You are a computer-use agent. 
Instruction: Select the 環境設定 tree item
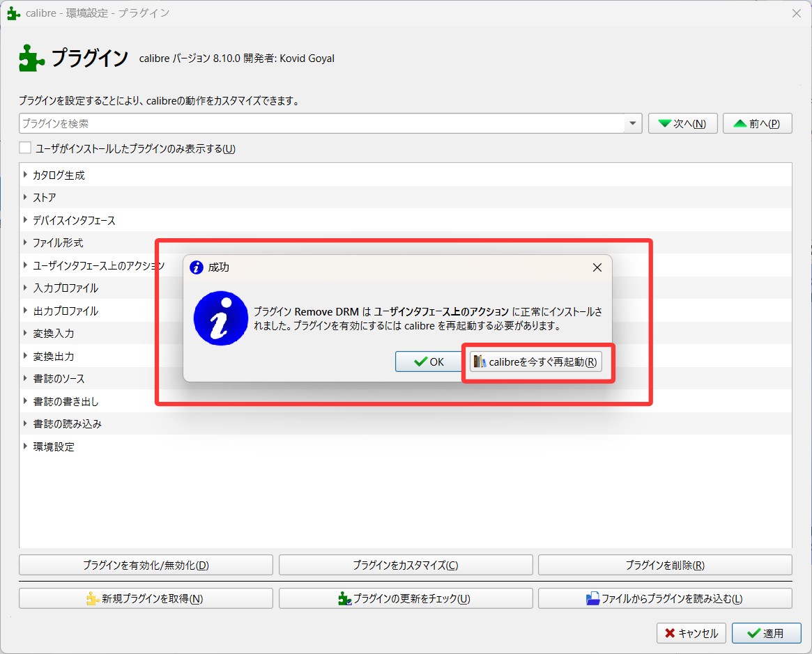[54, 446]
